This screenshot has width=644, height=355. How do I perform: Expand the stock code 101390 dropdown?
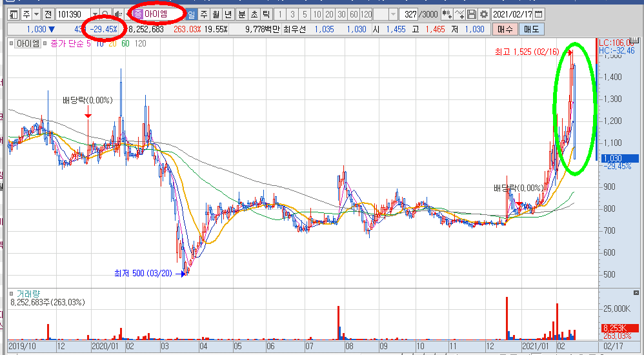[x=95, y=14]
